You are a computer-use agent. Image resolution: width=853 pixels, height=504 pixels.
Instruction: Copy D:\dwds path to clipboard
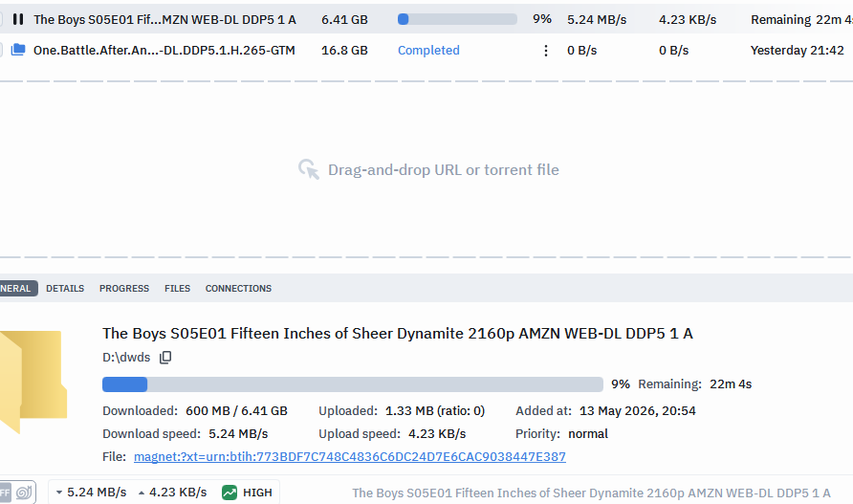click(x=165, y=358)
